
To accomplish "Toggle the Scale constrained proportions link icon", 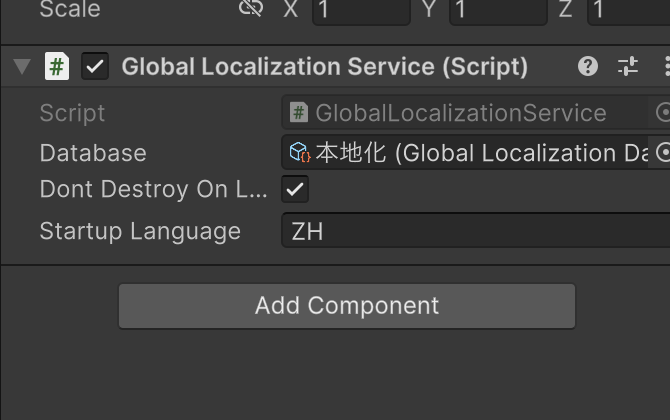I will pos(250,9).
